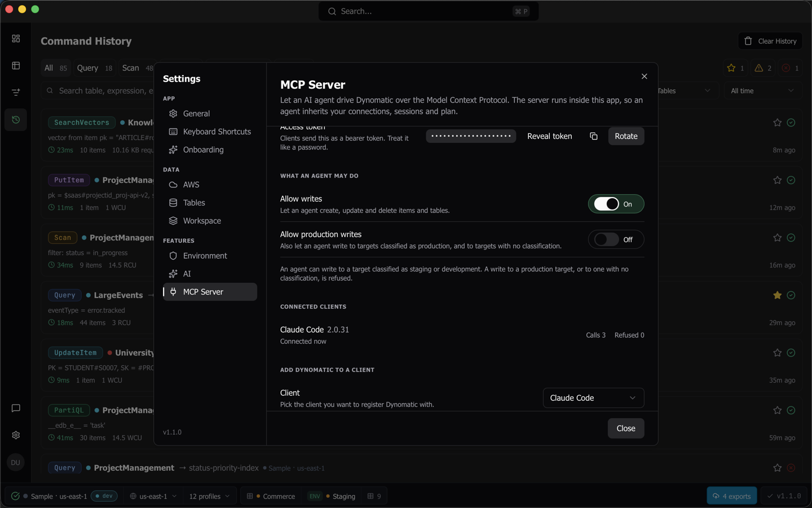
Task: Click the Staging environment indicator in status bar
Action: [x=332, y=496]
